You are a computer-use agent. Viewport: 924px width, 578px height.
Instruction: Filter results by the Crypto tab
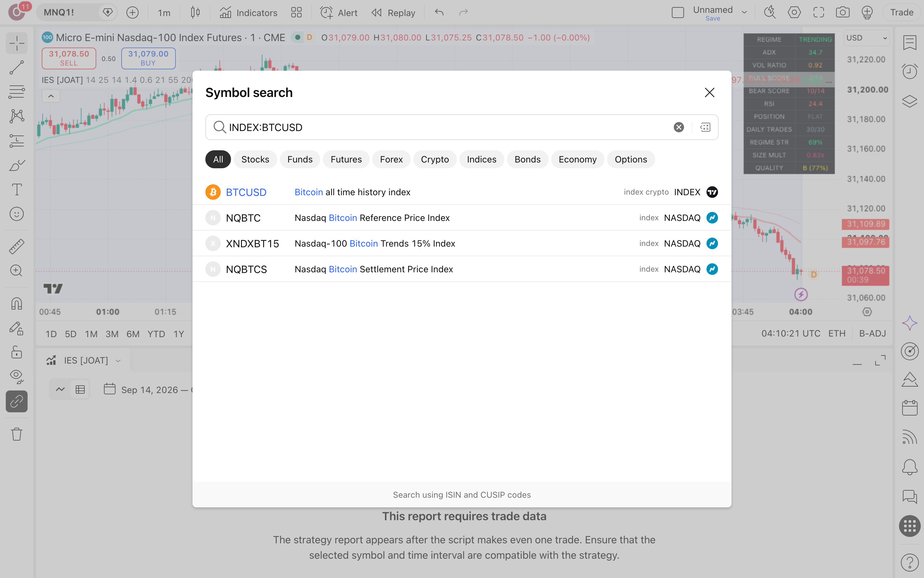434,159
